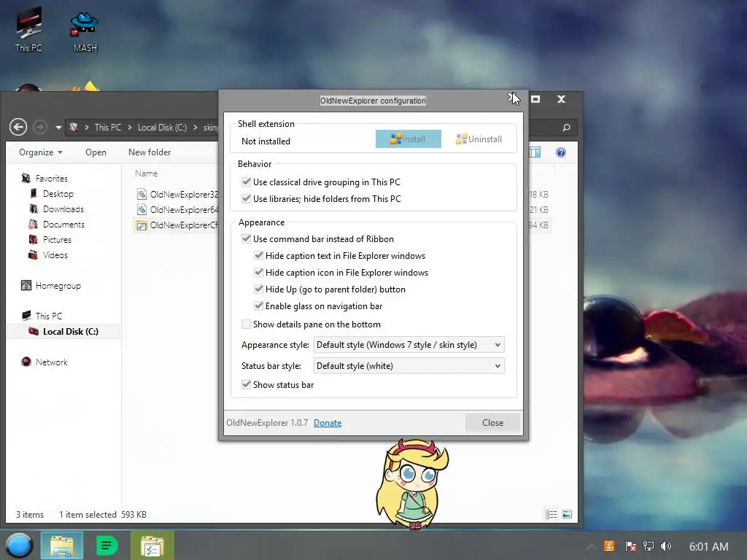The width and height of the screenshot is (747, 560).
Task: Open the Organize menu
Action: coord(41,152)
